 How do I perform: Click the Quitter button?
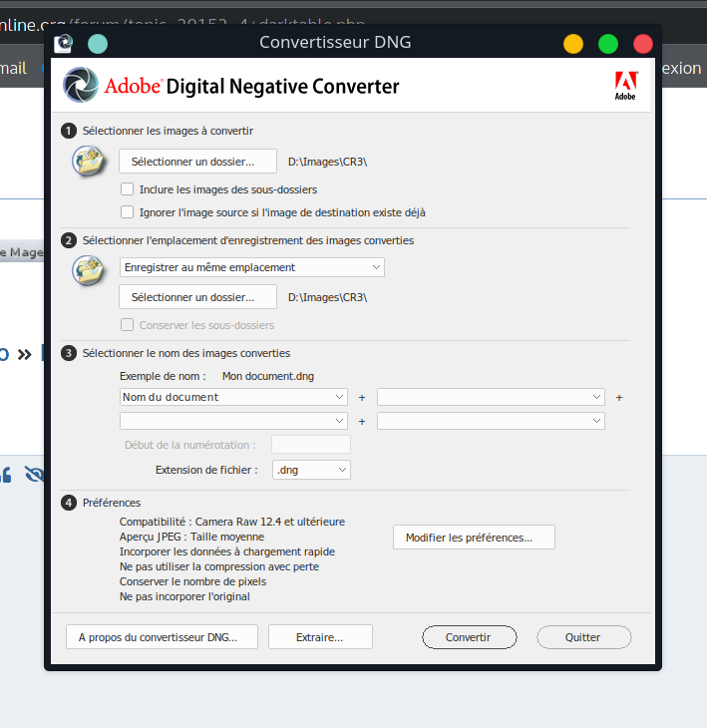(584, 637)
